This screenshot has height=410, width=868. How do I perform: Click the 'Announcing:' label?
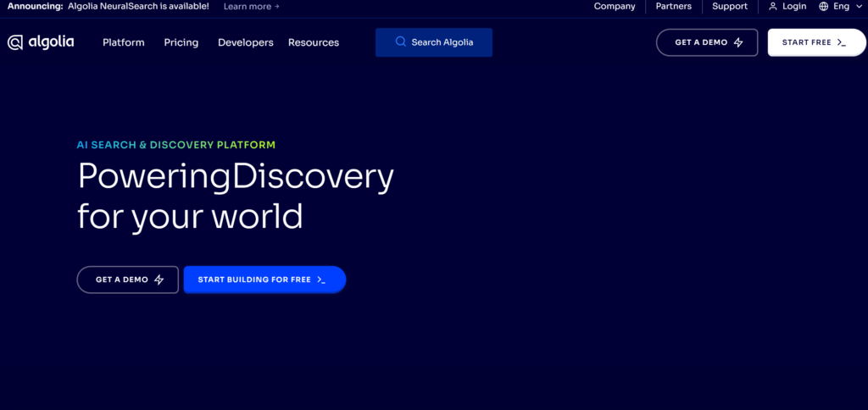pos(36,7)
